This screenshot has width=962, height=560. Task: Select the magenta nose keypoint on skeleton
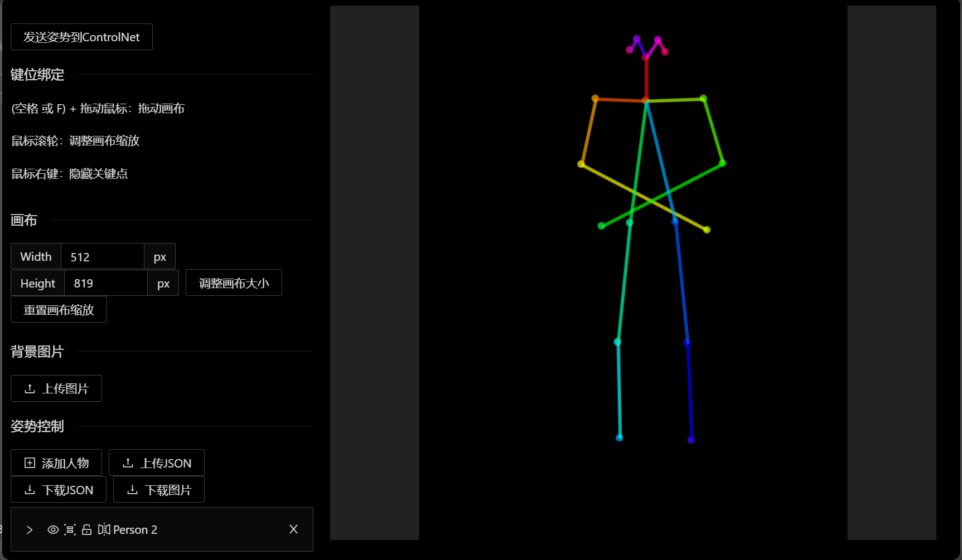pos(646,57)
